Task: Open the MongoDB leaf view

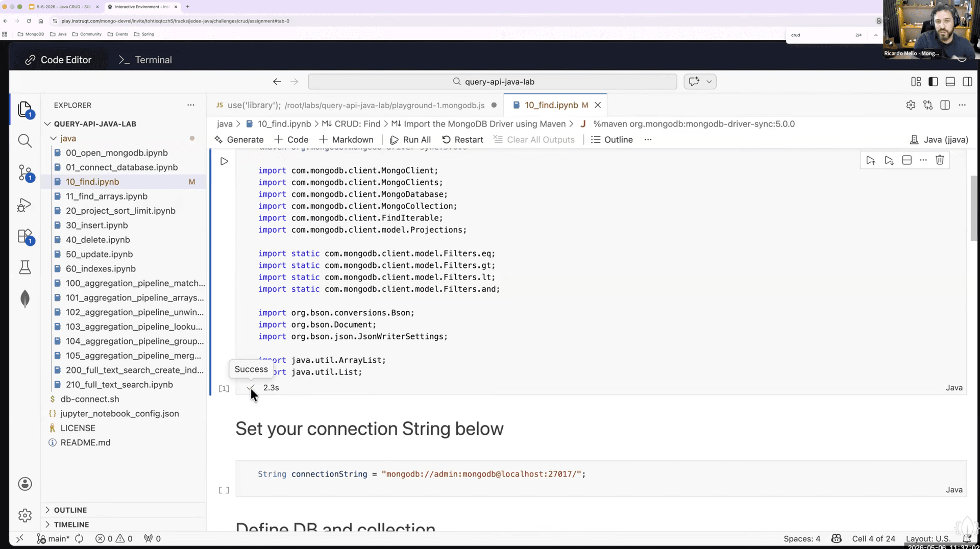Action: click(x=24, y=299)
